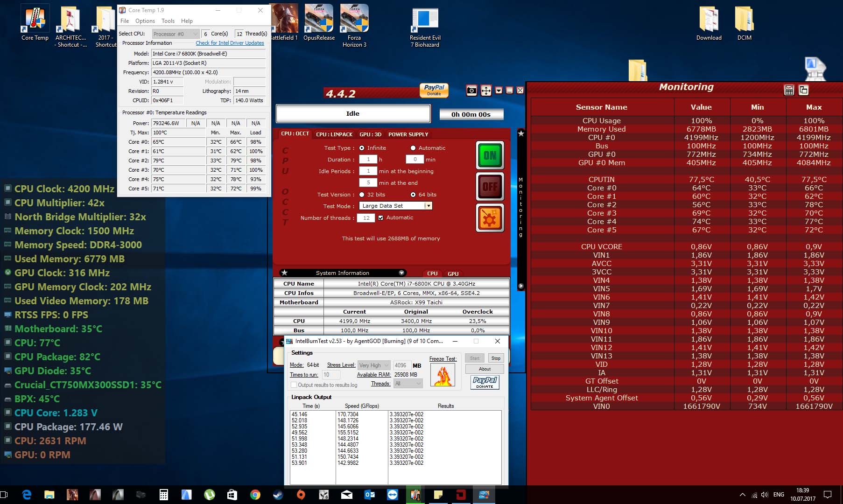Open Google Chrome from the taskbar

coord(255,495)
